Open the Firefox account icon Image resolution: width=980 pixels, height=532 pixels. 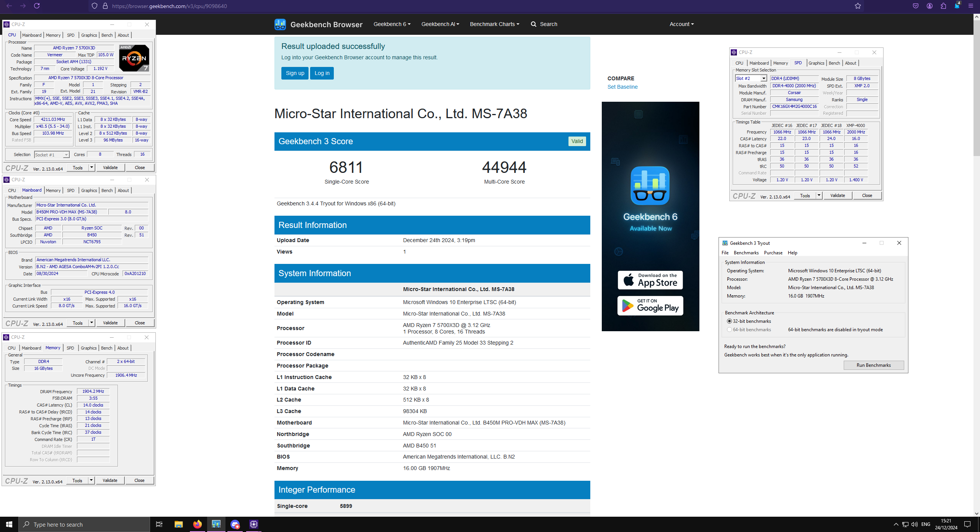tap(929, 6)
